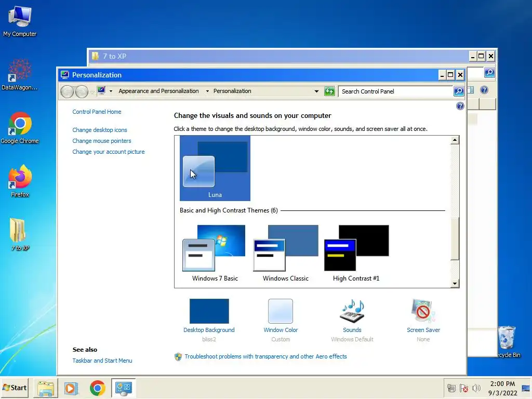The image size is (532, 399).
Task: Open the media player taskbar icon
Action: pyautogui.click(x=71, y=388)
